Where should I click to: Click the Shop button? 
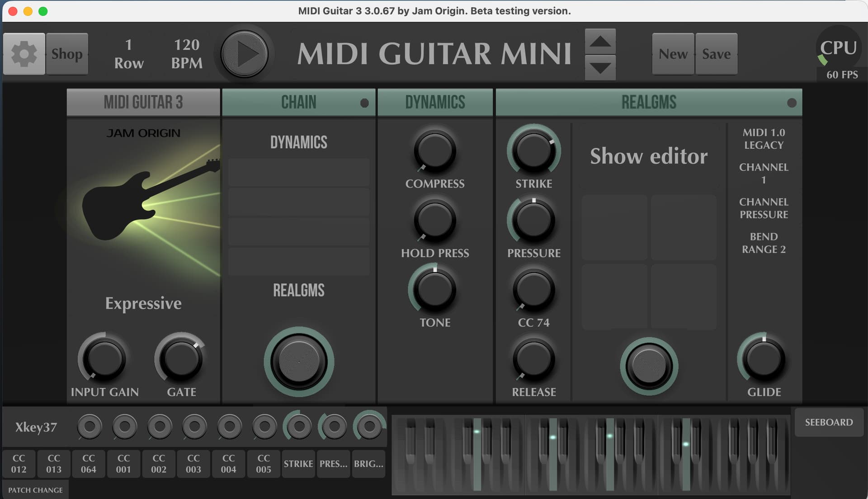(67, 54)
